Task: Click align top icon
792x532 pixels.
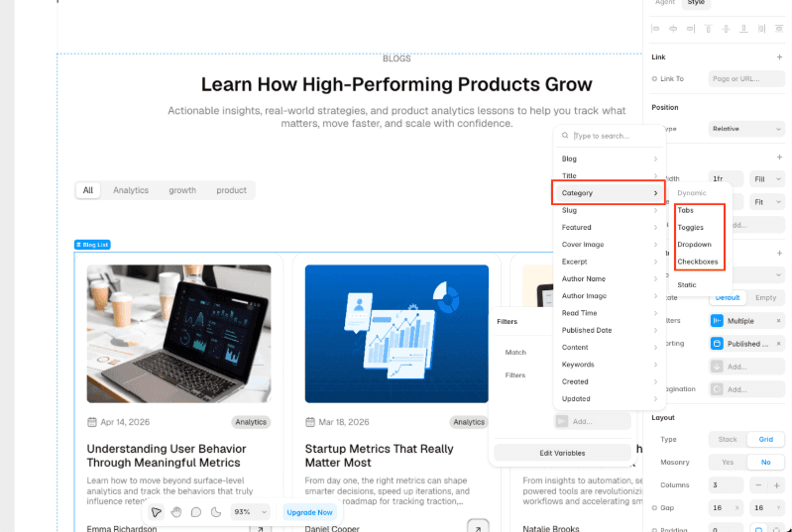Action: [708, 29]
